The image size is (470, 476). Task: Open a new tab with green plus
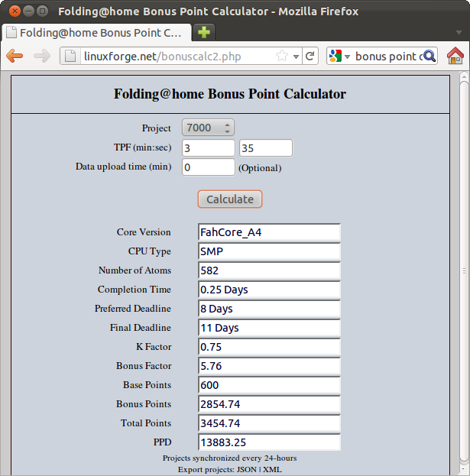pyautogui.click(x=204, y=32)
